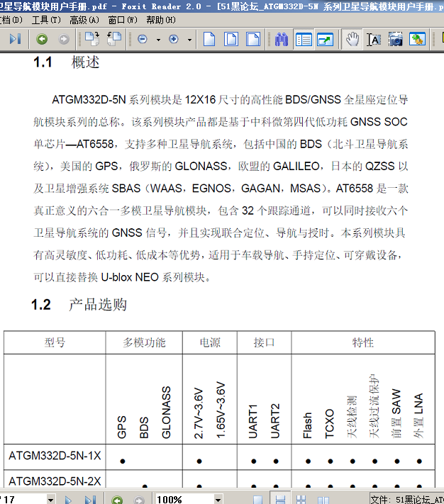
Task: Click the 1.2 产品选购 heading
Action: [x=79, y=304]
